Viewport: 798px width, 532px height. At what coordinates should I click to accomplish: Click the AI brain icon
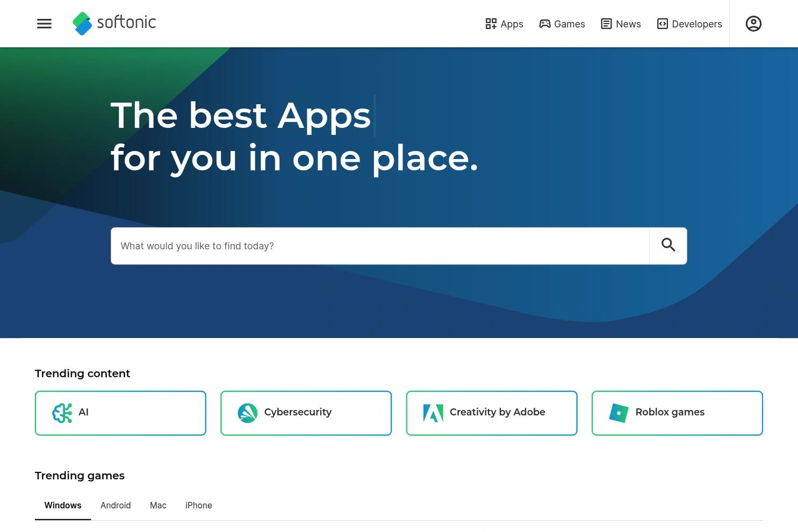pos(62,413)
